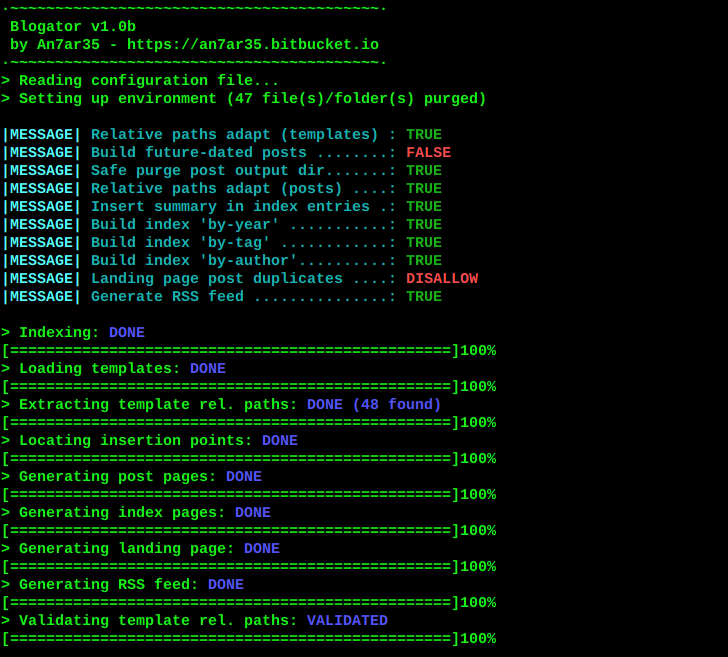Click the 'Indexing: DONE' status line
Viewport: 728px width, 657px height.
(x=73, y=332)
